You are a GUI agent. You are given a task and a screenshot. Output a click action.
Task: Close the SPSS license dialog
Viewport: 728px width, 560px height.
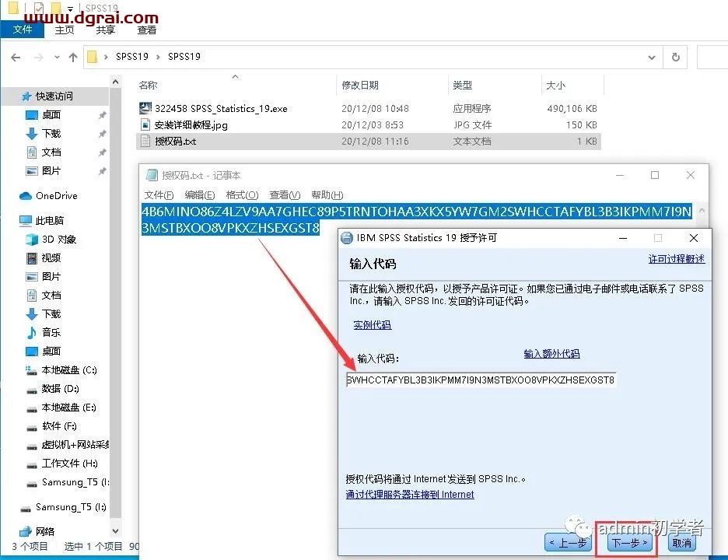[x=694, y=238]
